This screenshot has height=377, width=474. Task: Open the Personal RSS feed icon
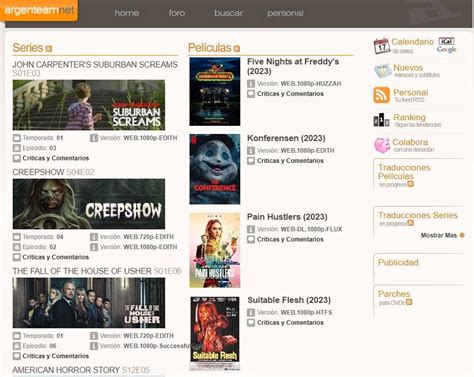(x=381, y=95)
